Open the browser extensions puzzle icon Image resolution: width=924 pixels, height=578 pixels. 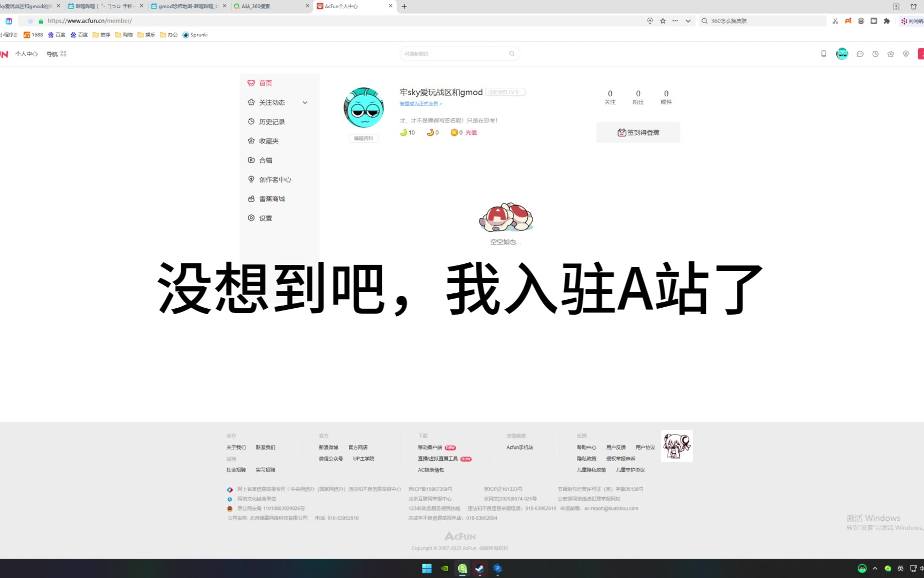click(x=887, y=21)
